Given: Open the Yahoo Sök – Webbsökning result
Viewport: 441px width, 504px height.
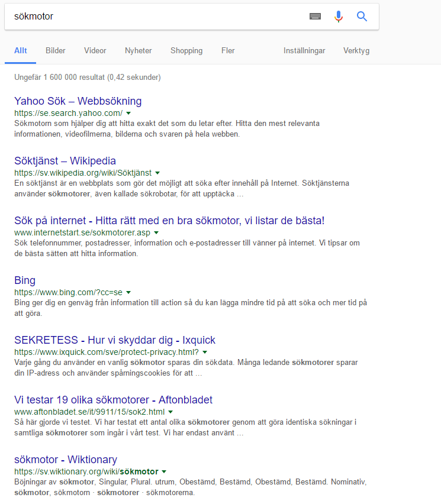Looking at the screenshot, I should pyautogui.click(x=78, y=101).
